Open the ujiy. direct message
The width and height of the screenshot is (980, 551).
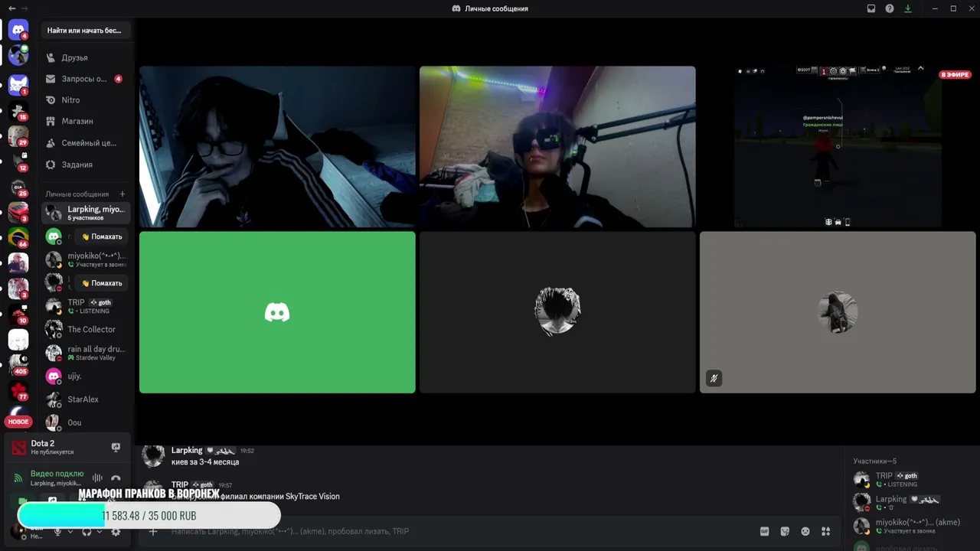(86, 377)
